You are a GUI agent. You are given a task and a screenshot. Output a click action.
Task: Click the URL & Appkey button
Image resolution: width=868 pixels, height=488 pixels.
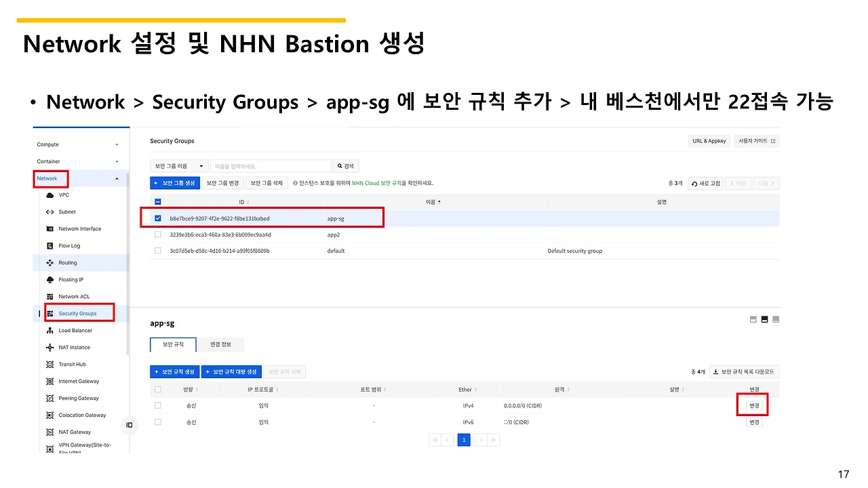coord(709,141)
